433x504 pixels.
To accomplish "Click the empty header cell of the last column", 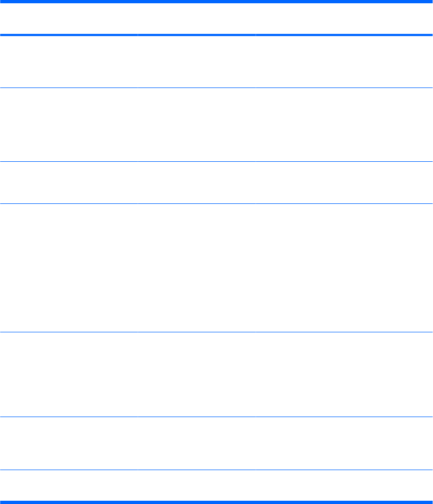I will [343, 19].
